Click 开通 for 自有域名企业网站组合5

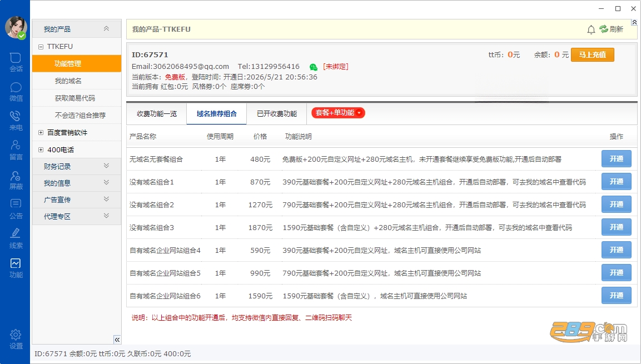pyautogui.click(x=616, y=273)
